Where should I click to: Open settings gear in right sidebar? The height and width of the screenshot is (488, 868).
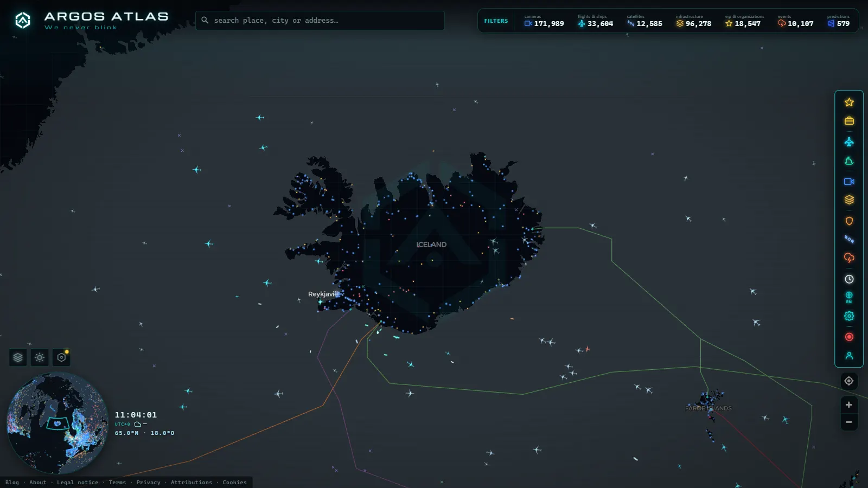849,316
